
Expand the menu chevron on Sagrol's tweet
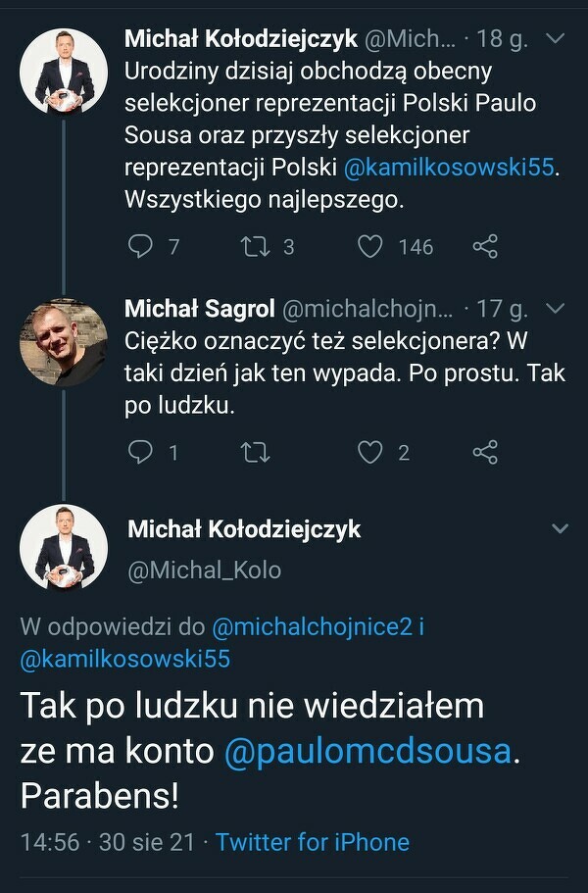point(555,310)
